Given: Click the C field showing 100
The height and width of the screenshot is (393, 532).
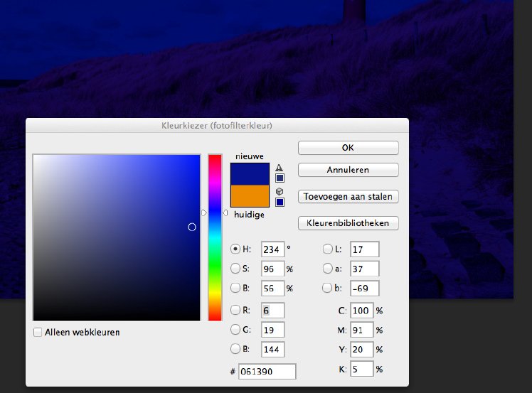Looking at the screenshot, I should 362,311.
